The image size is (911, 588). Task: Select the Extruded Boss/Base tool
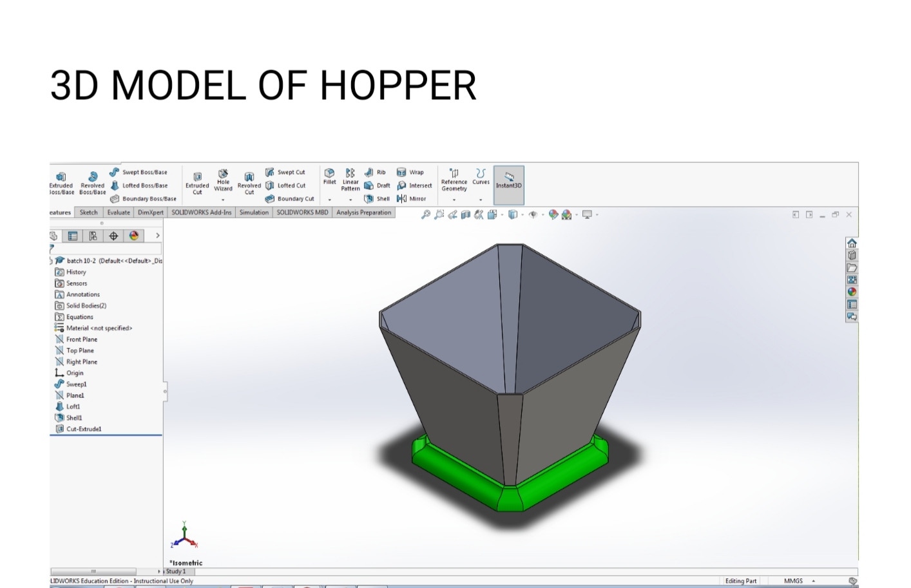[61, 183]
